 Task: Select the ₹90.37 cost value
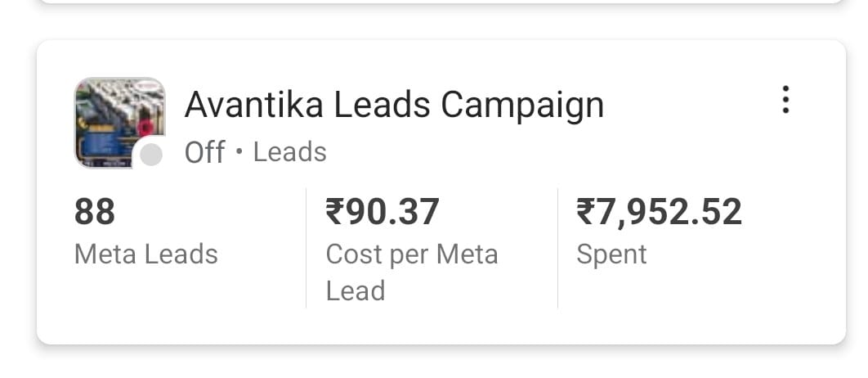click(382, 212)
